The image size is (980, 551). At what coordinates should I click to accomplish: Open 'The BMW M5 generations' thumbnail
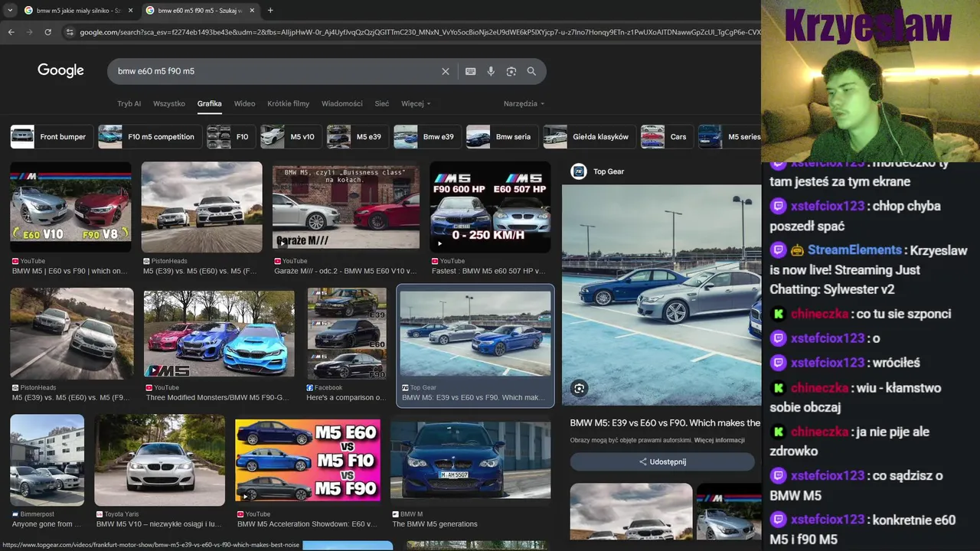470,460
